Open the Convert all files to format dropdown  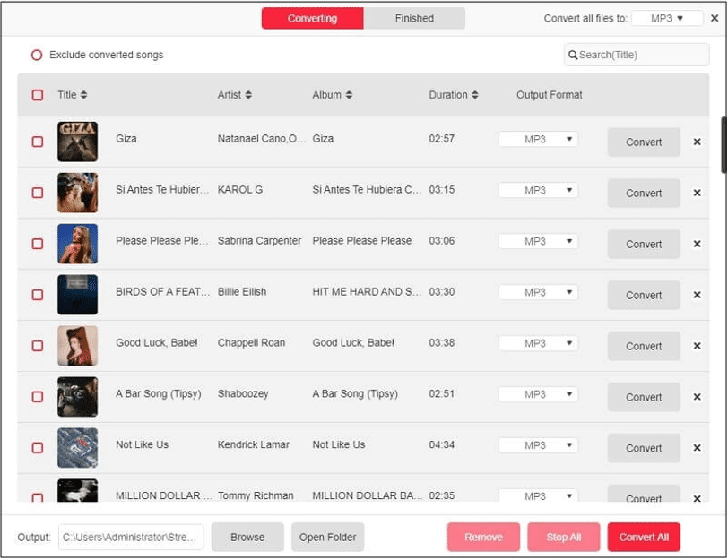tap(667, 16)
